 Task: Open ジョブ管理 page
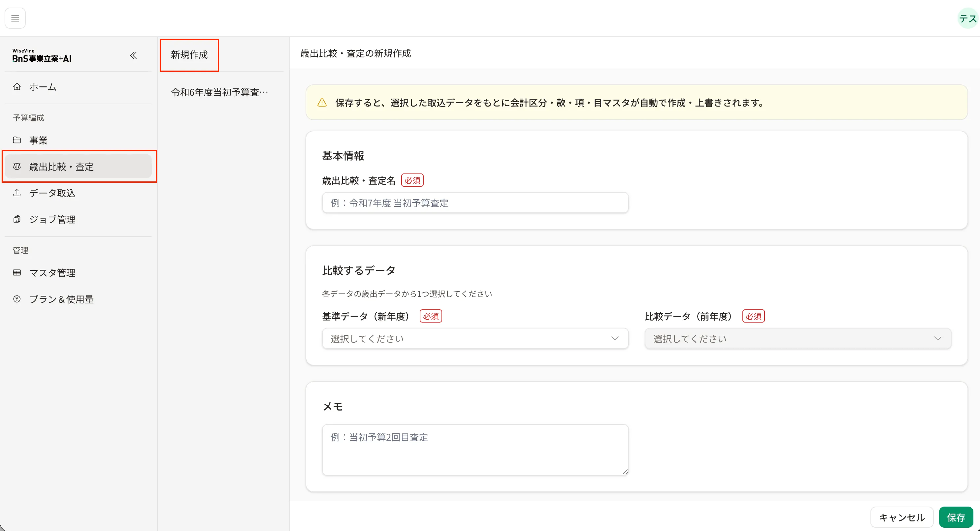point(78,219)
